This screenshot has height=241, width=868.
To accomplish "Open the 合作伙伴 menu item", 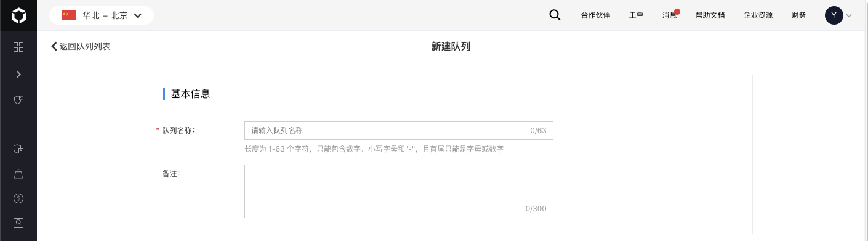I will pyautogui.click(x=595, y=15).
